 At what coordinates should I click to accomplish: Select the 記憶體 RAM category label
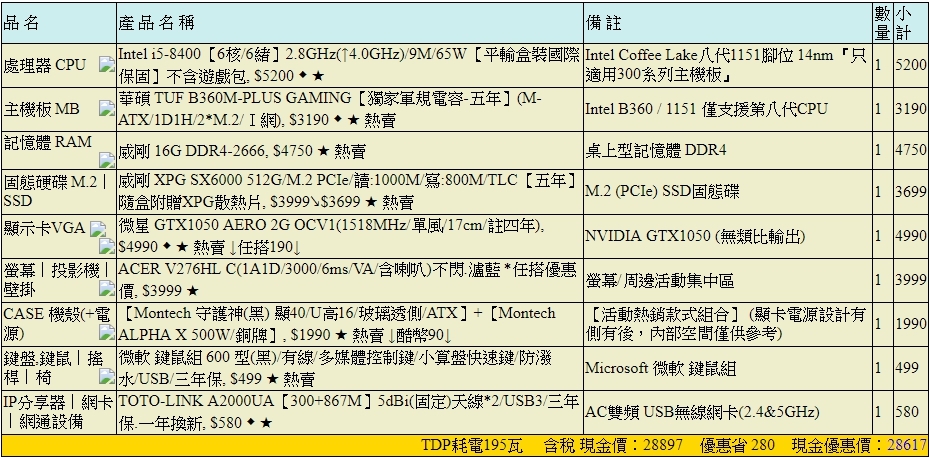pyautogui.click(x=48, y=142)
